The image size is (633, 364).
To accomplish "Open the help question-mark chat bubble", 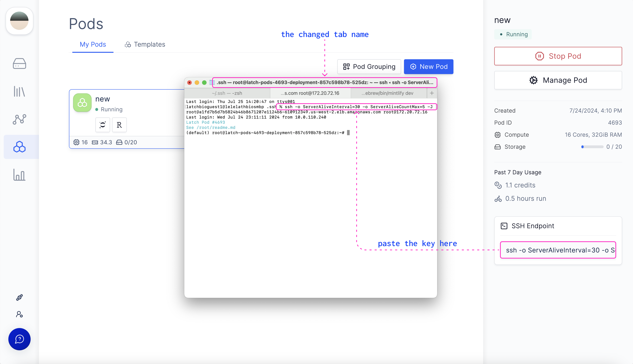I will coord(19,339).
